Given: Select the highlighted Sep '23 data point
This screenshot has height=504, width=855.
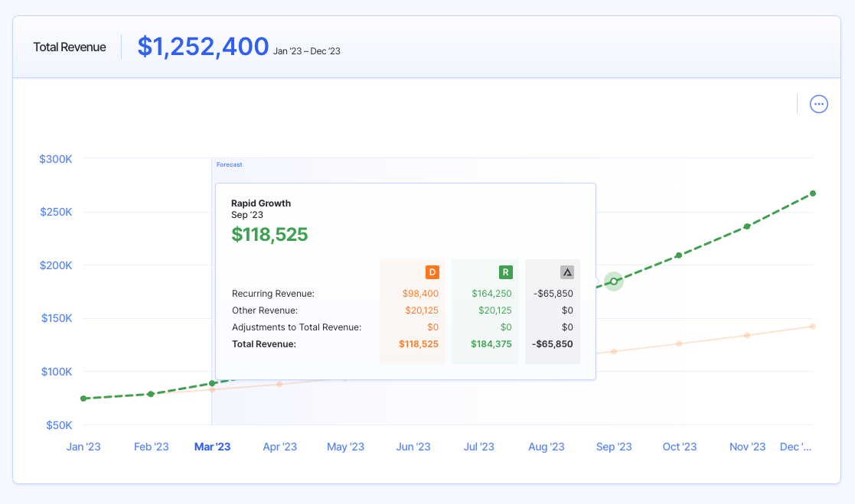Looking at the screenshot, I should 614,281.
